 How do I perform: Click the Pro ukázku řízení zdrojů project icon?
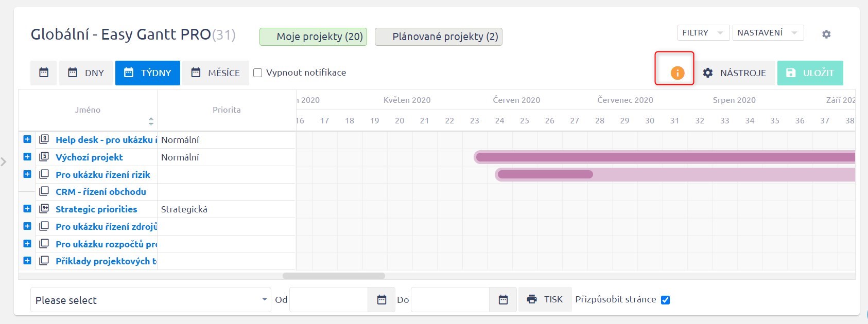44,226
